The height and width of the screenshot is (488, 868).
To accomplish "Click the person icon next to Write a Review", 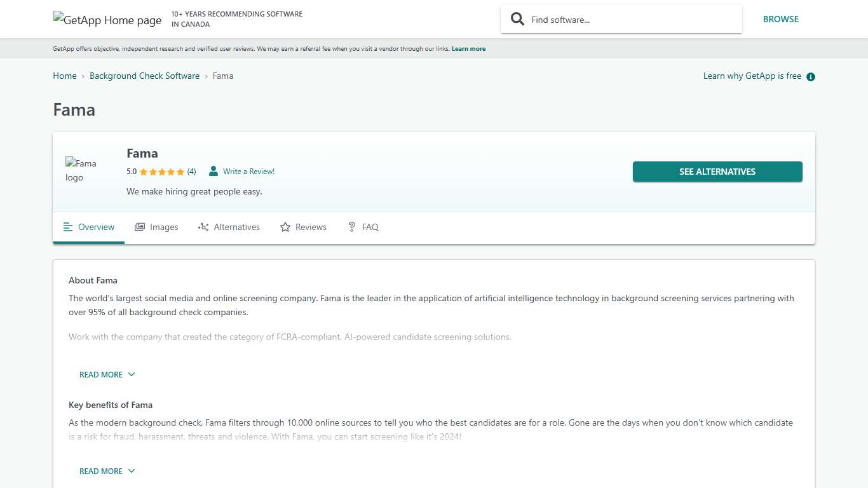I will 214,171.
